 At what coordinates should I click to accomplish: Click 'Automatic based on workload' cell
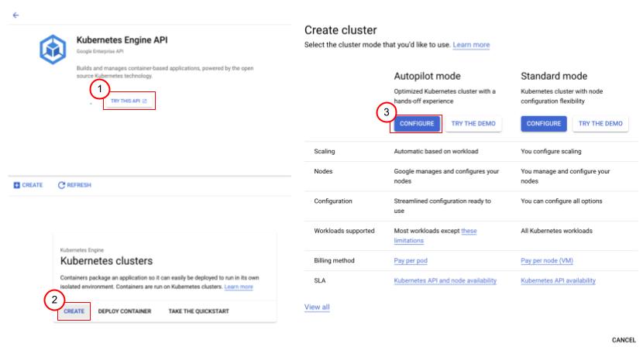coord(436,152)
